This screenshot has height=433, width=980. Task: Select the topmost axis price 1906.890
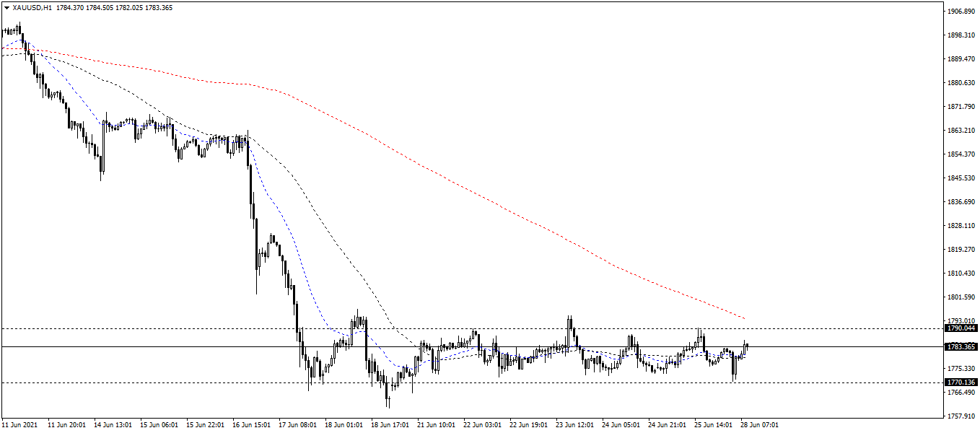[x=961, y=10]
